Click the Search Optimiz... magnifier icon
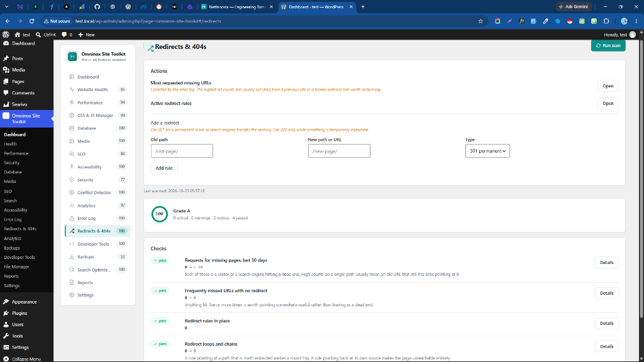The height and width of the screenshot is (362, 644). [72, 270]
